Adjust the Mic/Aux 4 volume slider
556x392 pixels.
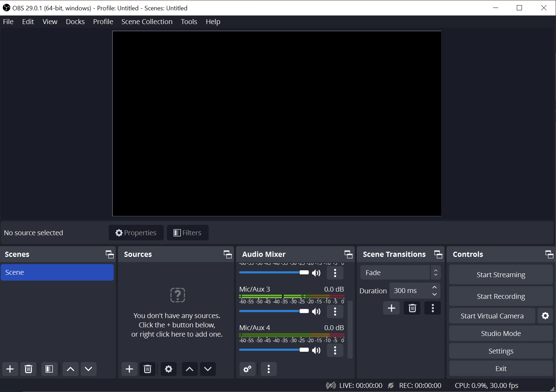274,350
